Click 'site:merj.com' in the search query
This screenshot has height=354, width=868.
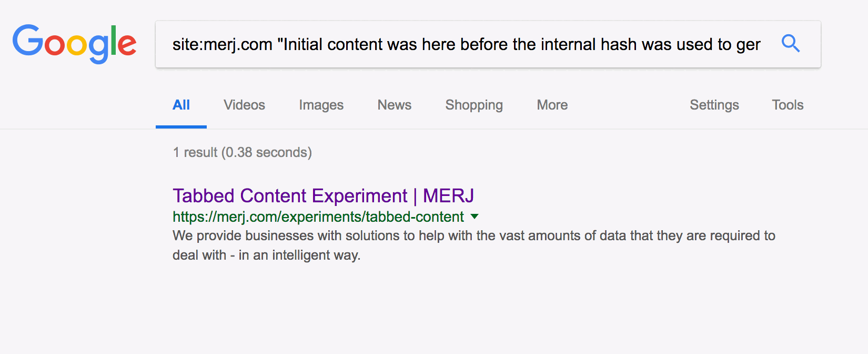click(x=222, y=44)
